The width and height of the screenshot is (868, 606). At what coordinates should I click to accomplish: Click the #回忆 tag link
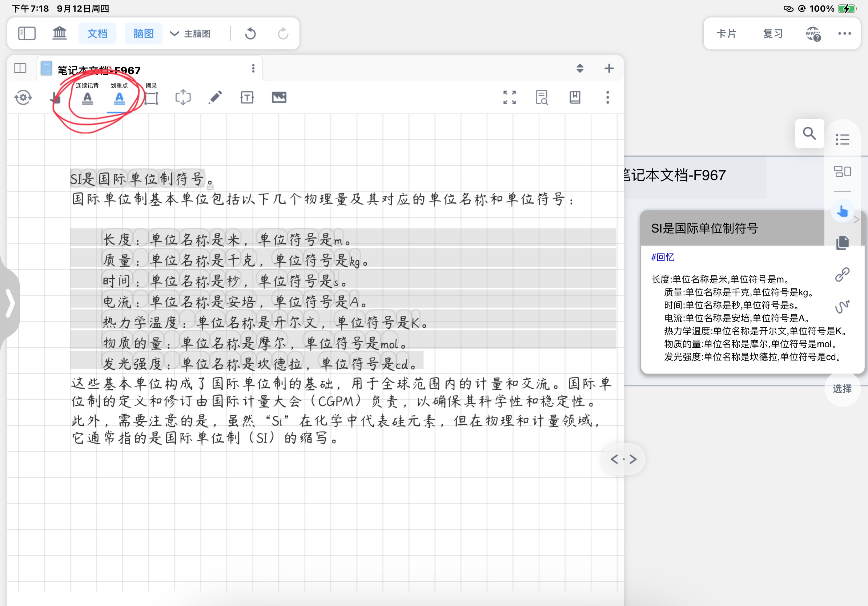coord(662,257)
